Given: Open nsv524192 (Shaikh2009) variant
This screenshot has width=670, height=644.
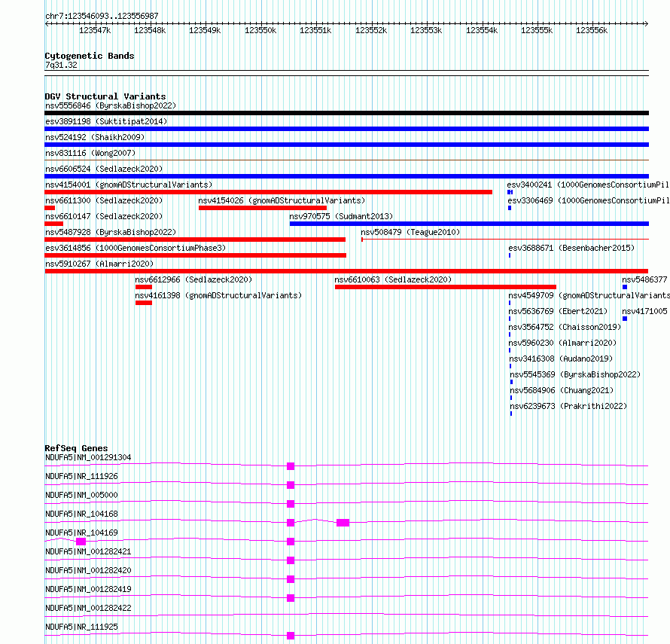Looking at the screenshot, I should (x=95, y=137).
